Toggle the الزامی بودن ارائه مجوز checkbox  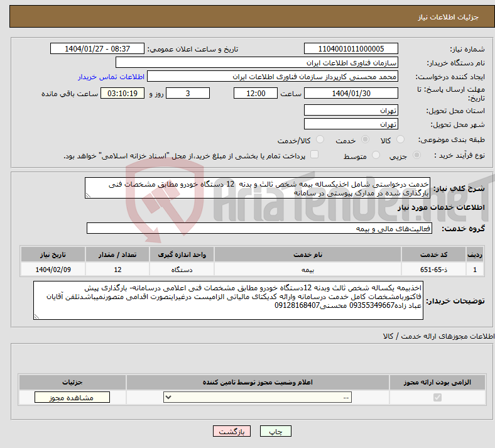(437, 397)
